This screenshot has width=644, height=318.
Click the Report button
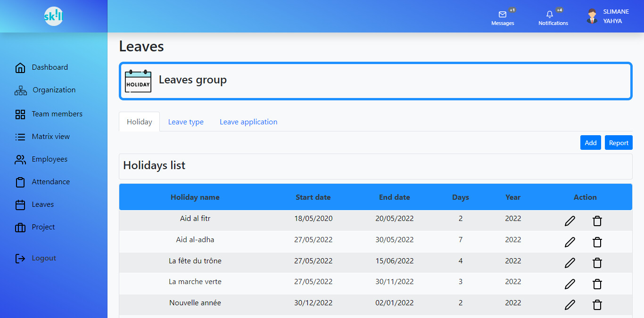pos(618,143)
